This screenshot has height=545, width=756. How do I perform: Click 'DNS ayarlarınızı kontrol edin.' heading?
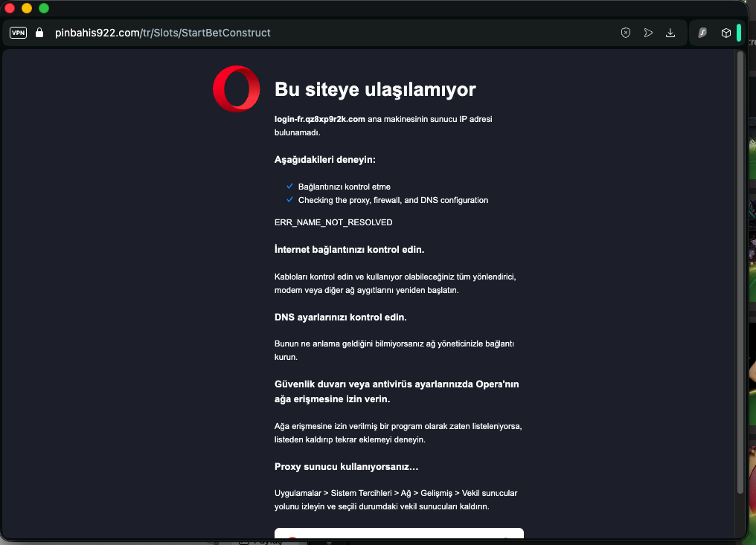(x=340, y=317)
